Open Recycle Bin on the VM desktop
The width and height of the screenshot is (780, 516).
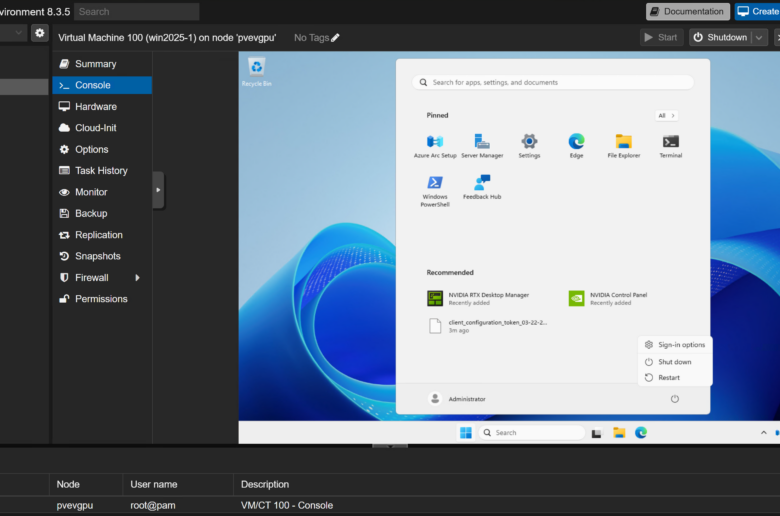[257, 72]
